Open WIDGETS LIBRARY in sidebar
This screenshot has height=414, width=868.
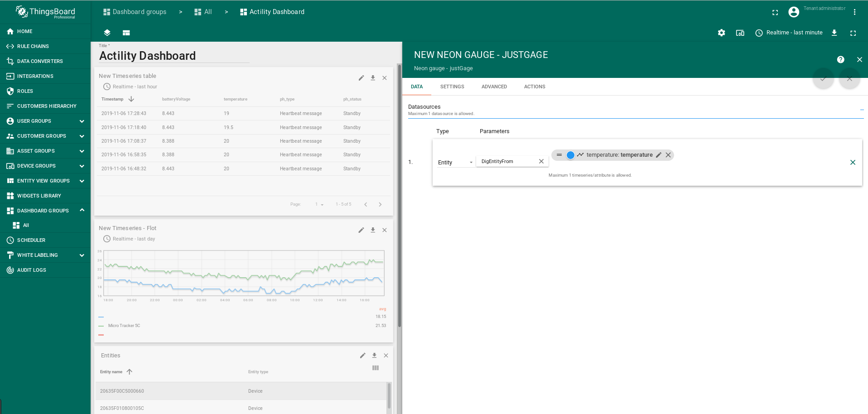click(x=45, y=196)
